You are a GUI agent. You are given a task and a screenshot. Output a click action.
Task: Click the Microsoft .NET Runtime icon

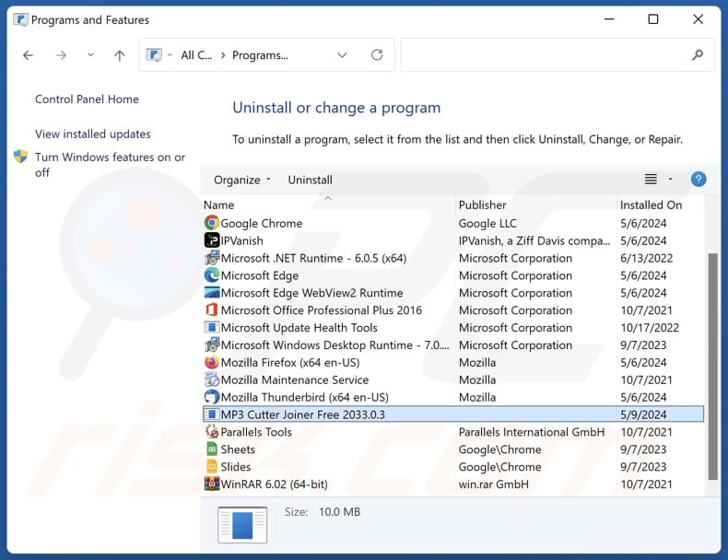212,258
